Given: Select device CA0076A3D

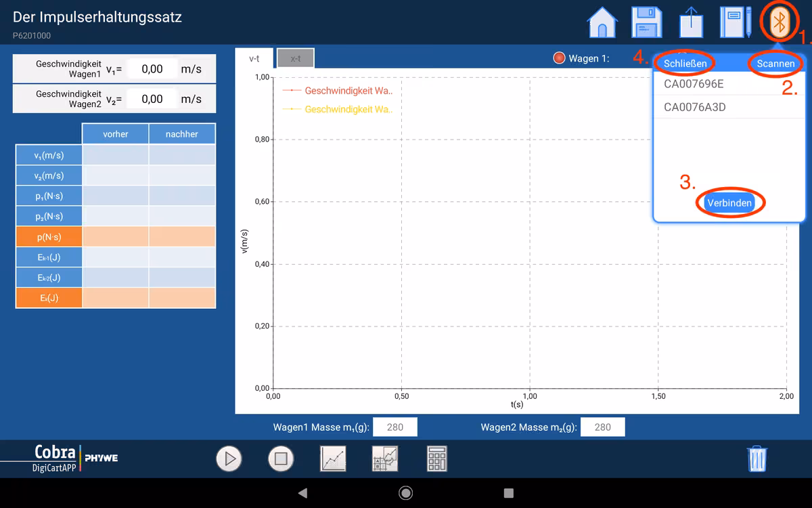Looking at the screenshot, I should 729,107.
